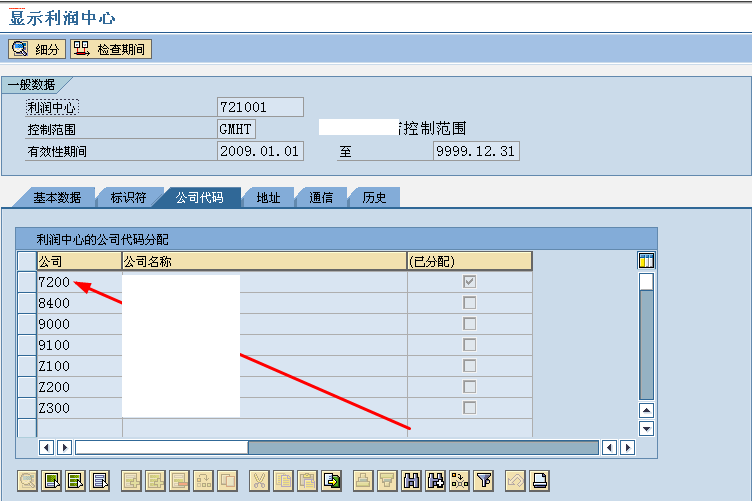Screen dimensions: 752x501
Task: Click the insert row icon
Action: [x=155, y=480]
